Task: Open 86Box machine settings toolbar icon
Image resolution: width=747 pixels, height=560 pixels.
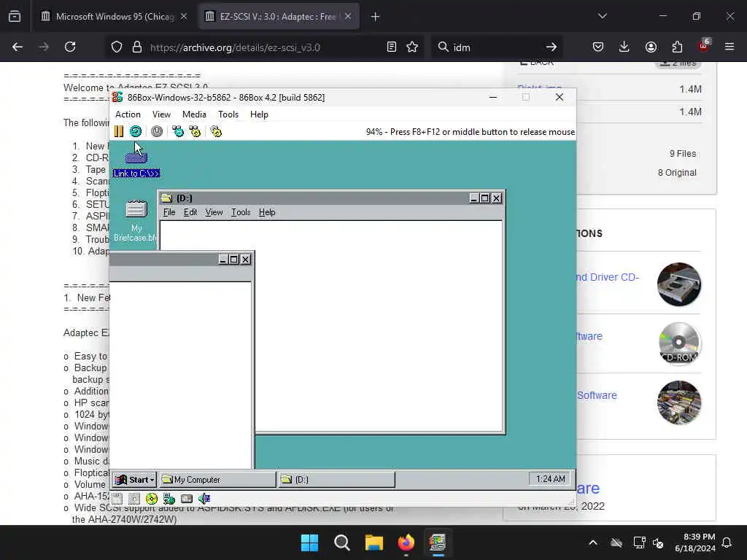Action: pos(216,131)
